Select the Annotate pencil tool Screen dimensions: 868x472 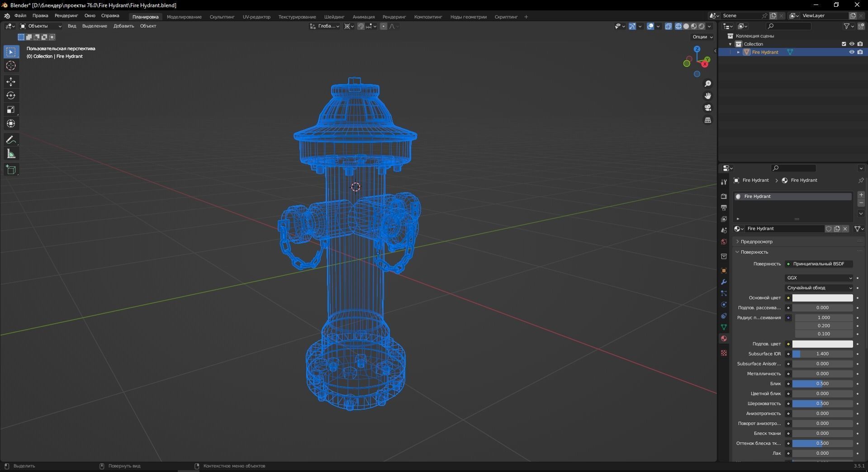[11, 140]
